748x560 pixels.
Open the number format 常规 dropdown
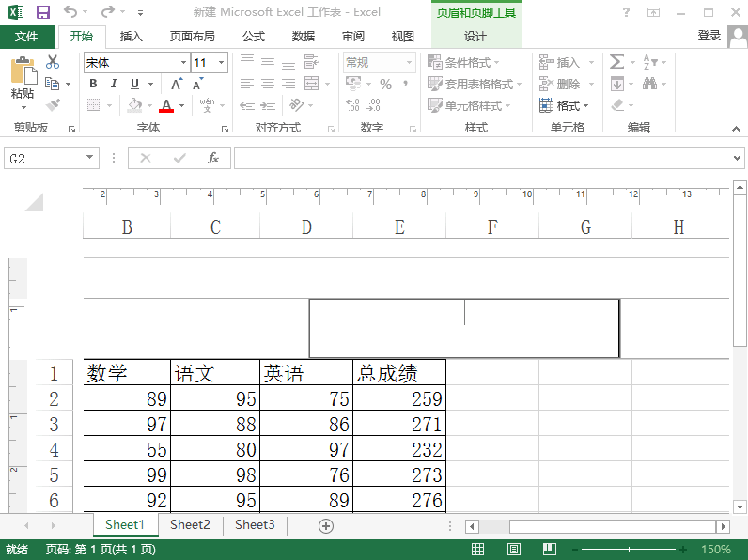pyautogui.click(x=409, y=63)
